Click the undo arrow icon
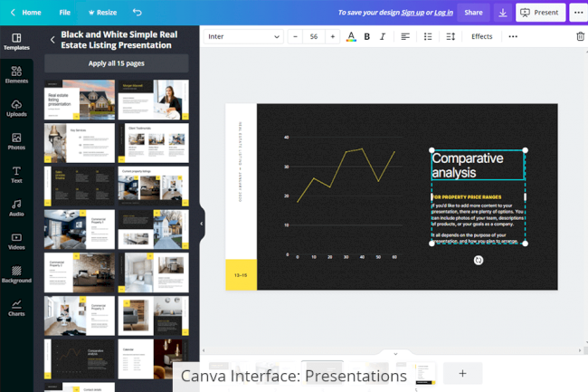 pos(138,13)
